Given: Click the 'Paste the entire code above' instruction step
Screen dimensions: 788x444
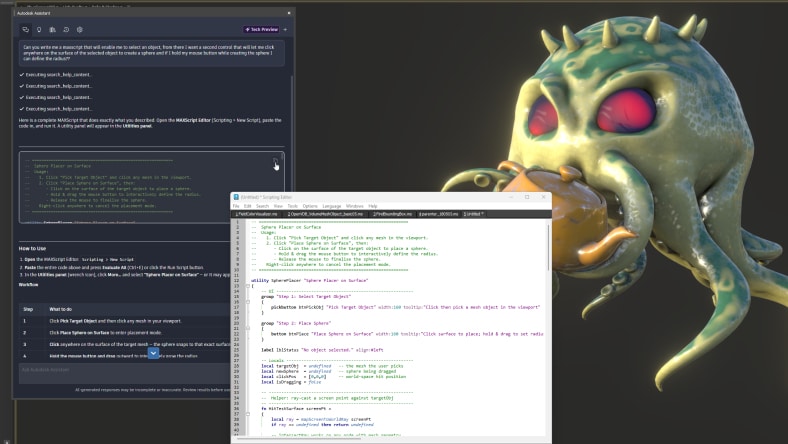Looking at the screenshot, I should click(114, 268).
